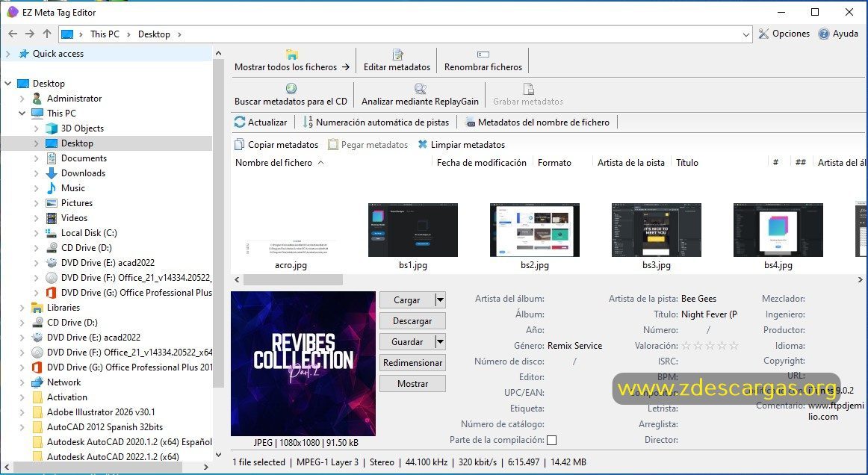868x475 pixels.
Task: Expand the Quick access node
Action: coord(7,54)
